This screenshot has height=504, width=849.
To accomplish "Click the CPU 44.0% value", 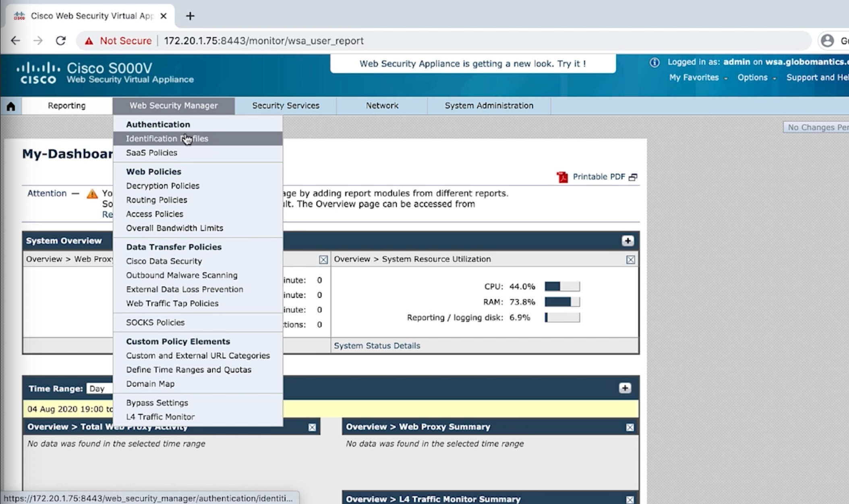I will pos(522,287).
